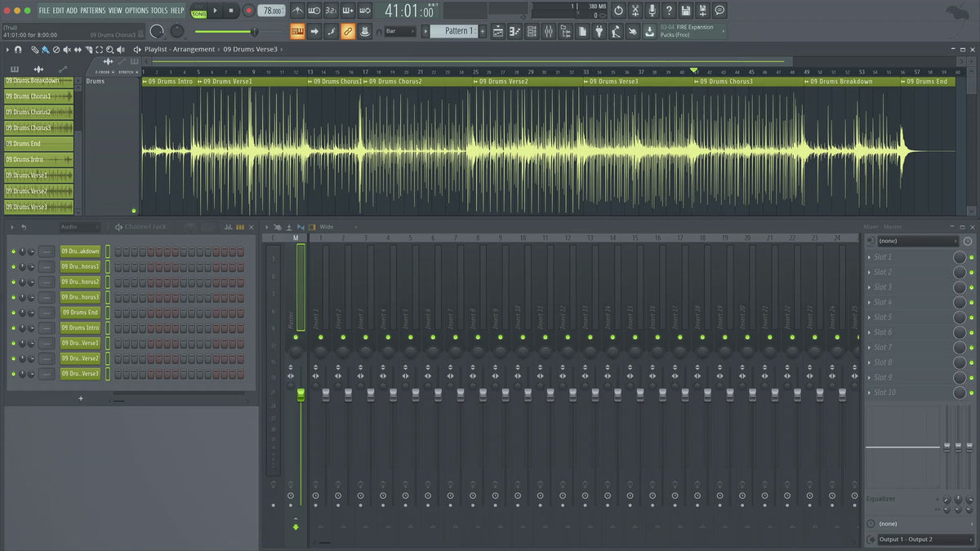
Task: Click the Master track volume fader
Action: [300, 395]
